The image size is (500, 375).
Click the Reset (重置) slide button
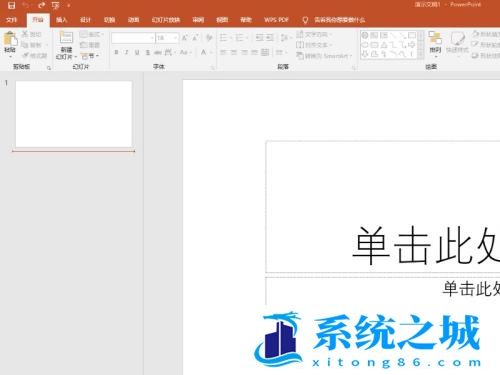(x=90, y=45)
